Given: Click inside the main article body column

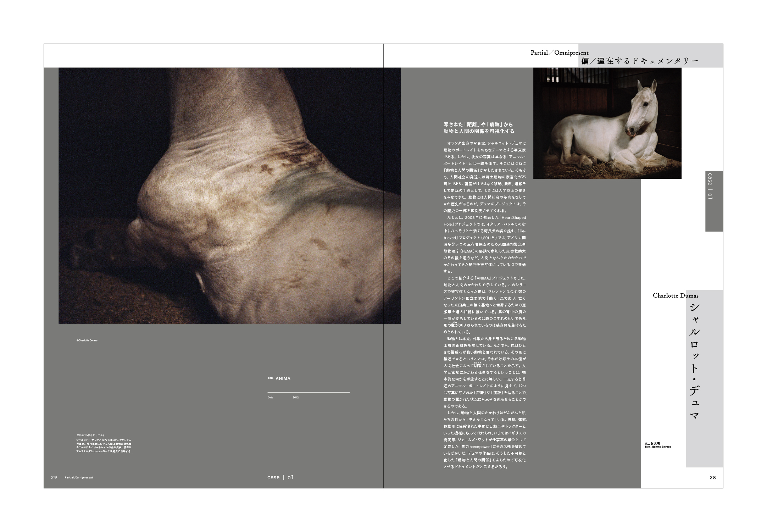Looking at the screenshot, I should click(x=484, y=305).
